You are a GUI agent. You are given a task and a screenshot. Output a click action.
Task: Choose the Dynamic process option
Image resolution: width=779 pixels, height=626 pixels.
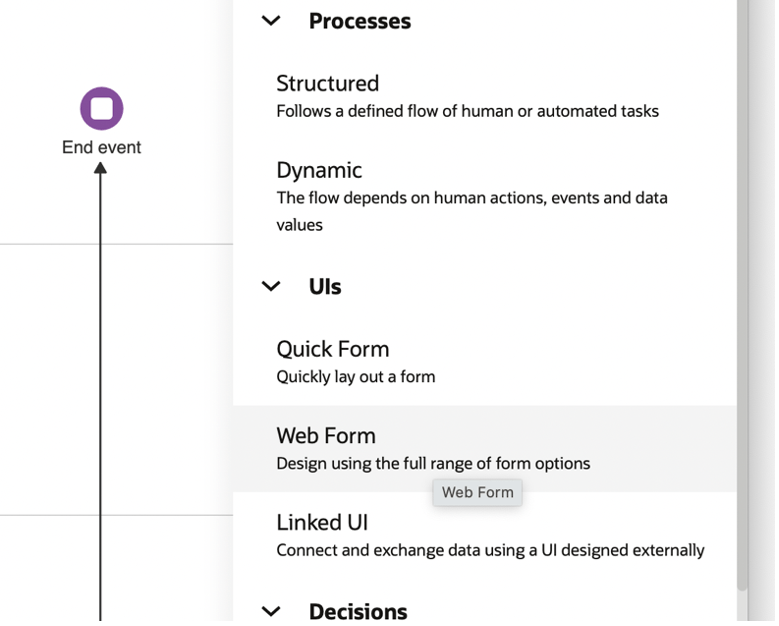(x=319, y=170)
